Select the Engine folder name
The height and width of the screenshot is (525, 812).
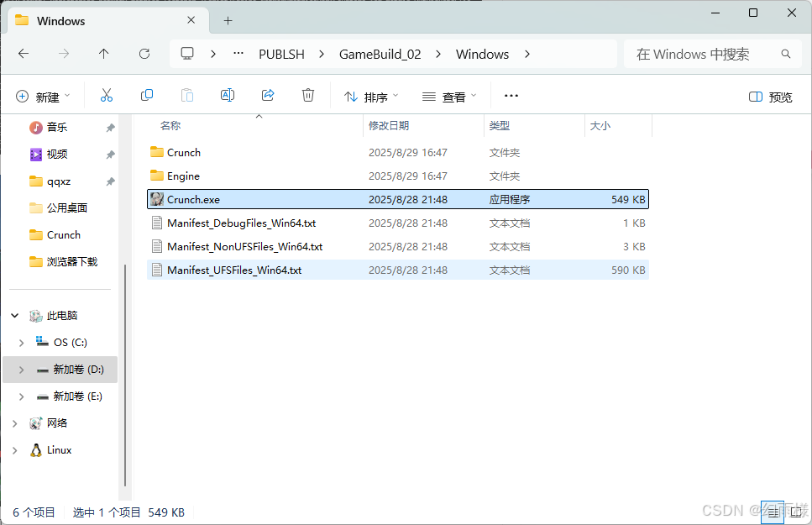pyautogui.click(x=183, y=176)
